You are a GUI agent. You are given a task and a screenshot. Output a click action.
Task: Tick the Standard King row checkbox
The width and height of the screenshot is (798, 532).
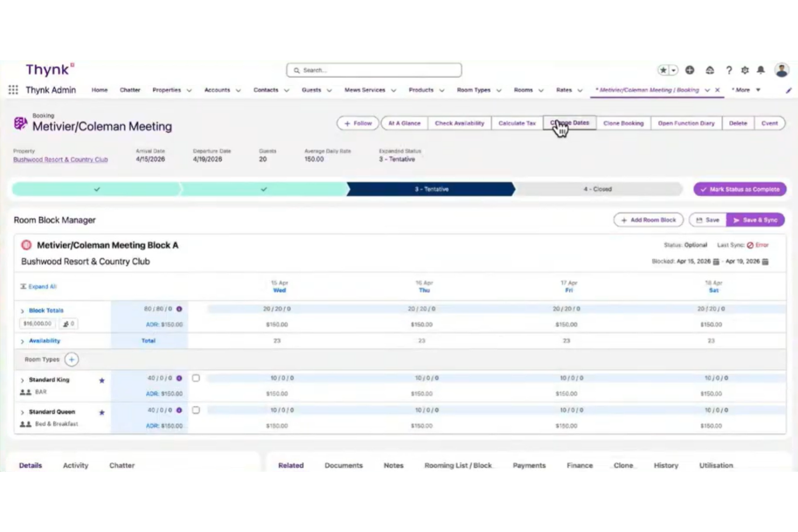tap(196, 378)
